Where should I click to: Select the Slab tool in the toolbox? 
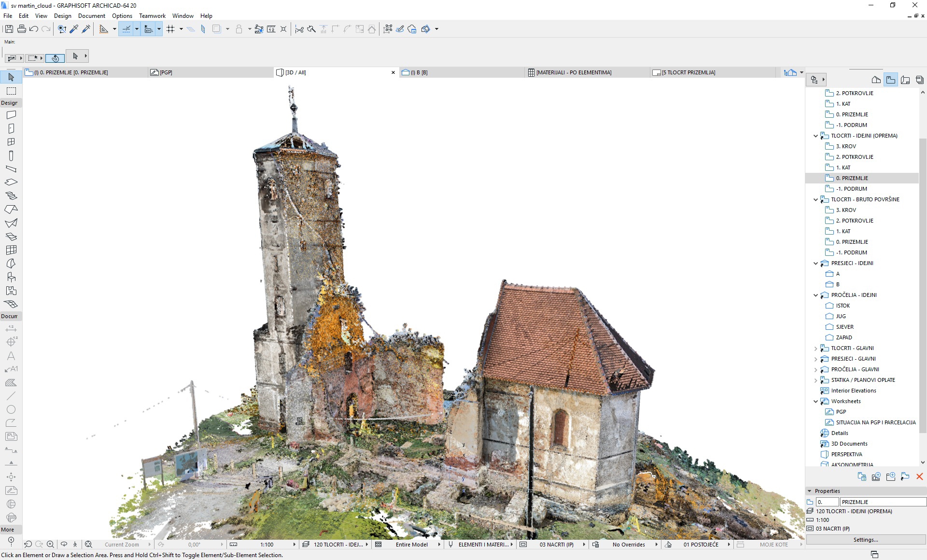[x=11, y=182]
